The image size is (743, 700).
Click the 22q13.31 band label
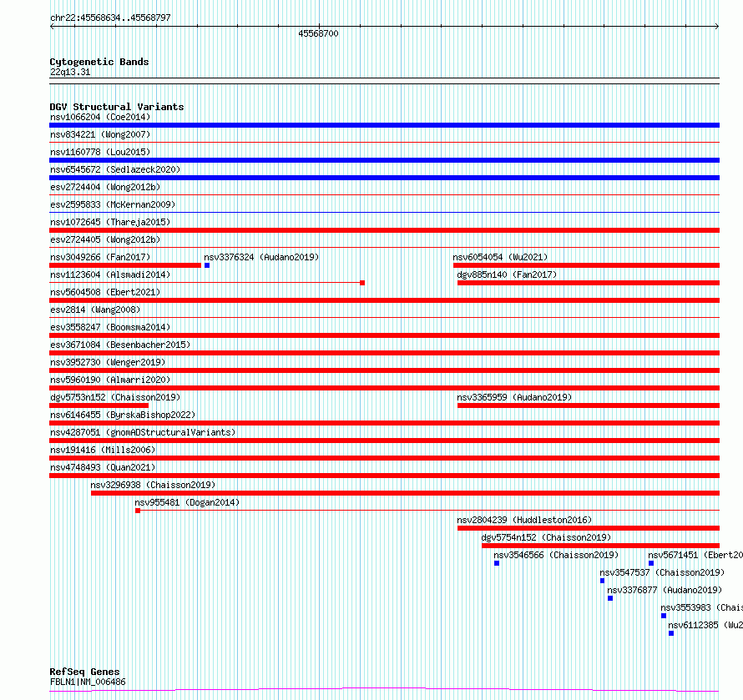pyautogui.click(x=70, y=72)
